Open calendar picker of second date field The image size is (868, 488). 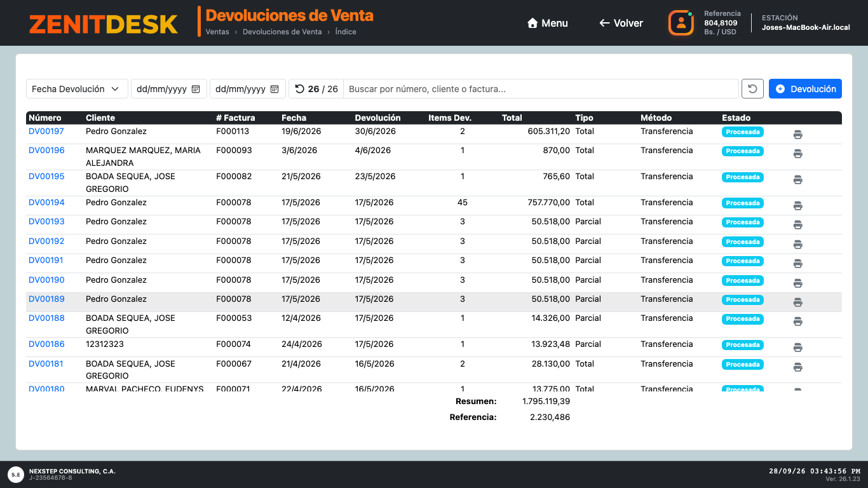coord(275,89)
